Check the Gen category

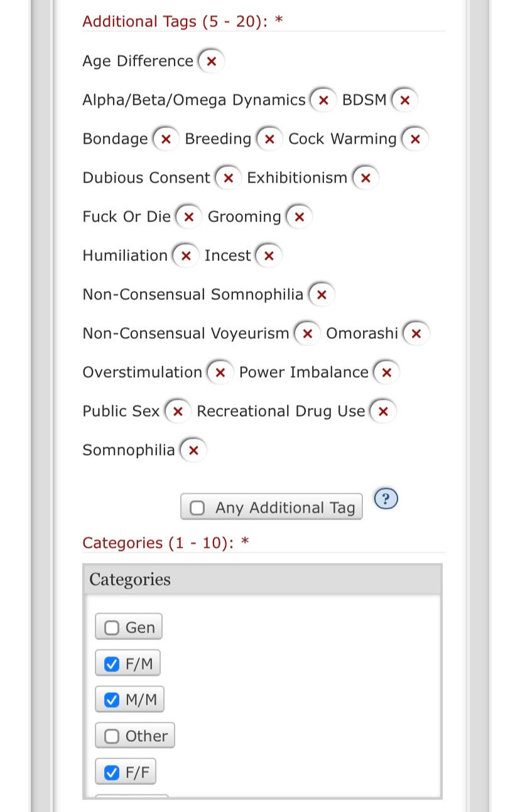pyautogui.click(x=112, y=628)
